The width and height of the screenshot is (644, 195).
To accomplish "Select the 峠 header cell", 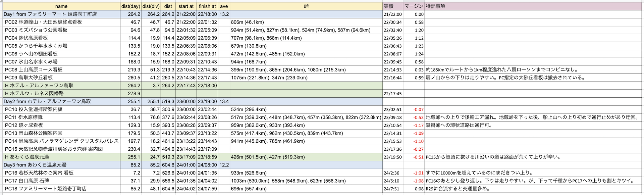I will pos(306,6).
